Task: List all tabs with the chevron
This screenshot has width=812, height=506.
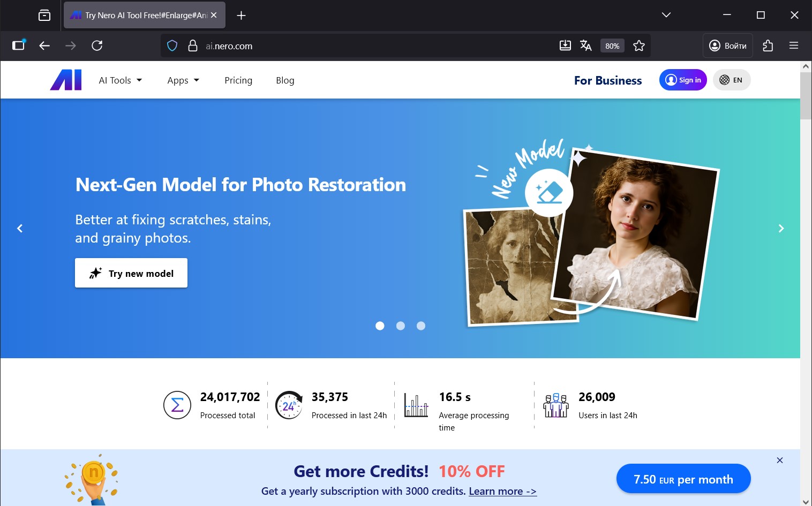Action: click(x=666, y=15)
